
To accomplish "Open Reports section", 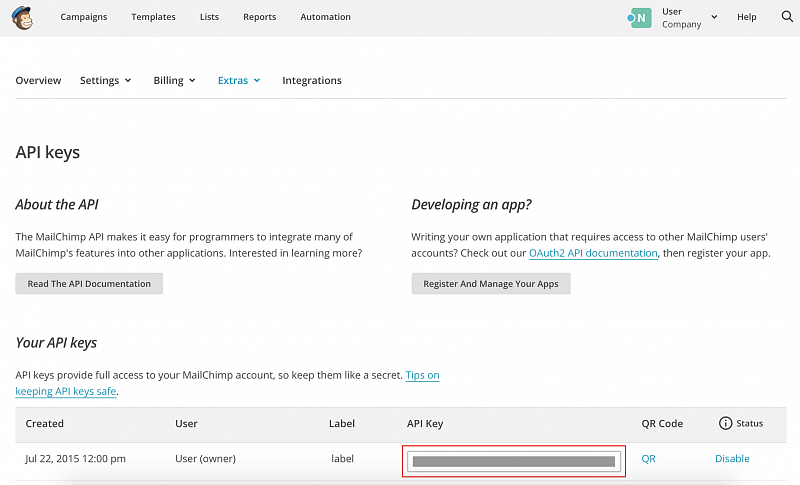I will point(259,17).
